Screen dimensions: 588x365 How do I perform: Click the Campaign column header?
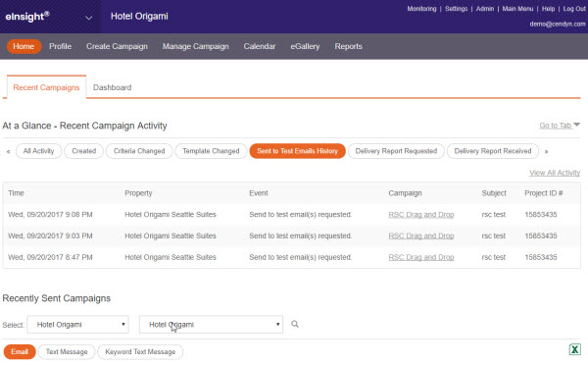tap(405, 193)
